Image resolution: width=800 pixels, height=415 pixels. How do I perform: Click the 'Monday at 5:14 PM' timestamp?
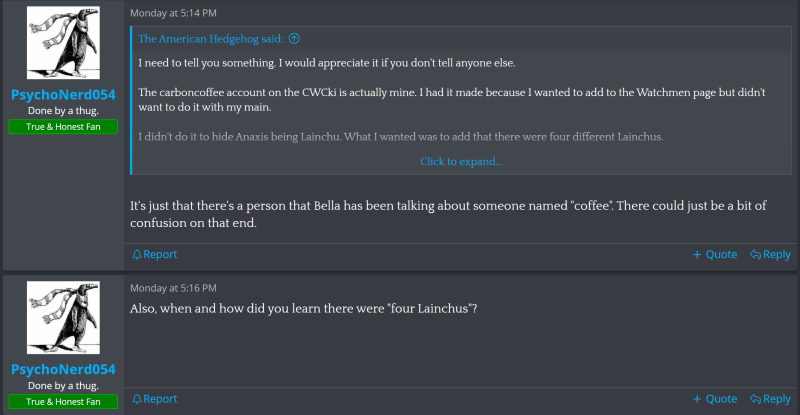[174, 13]
